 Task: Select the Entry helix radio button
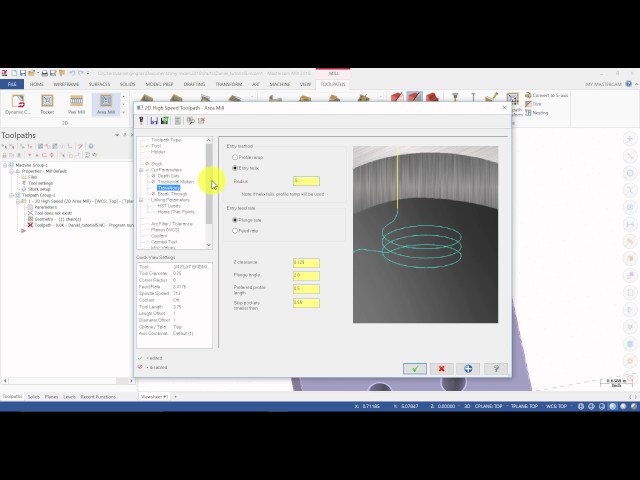(x=235, y=168)
